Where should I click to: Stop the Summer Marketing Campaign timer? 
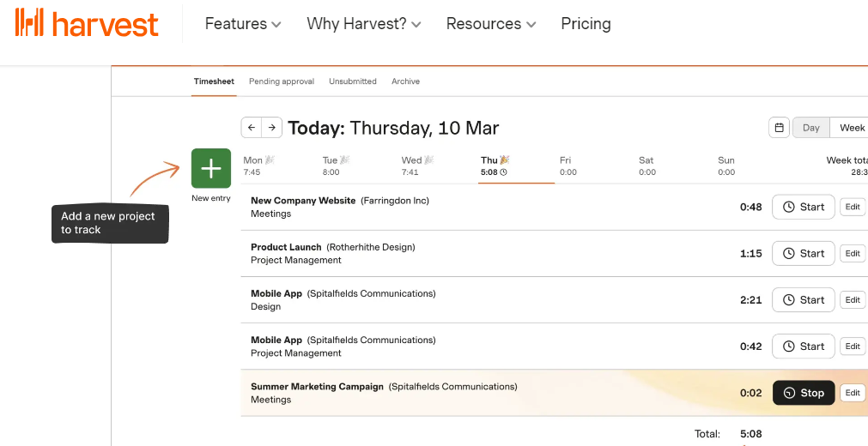[804, 393]
